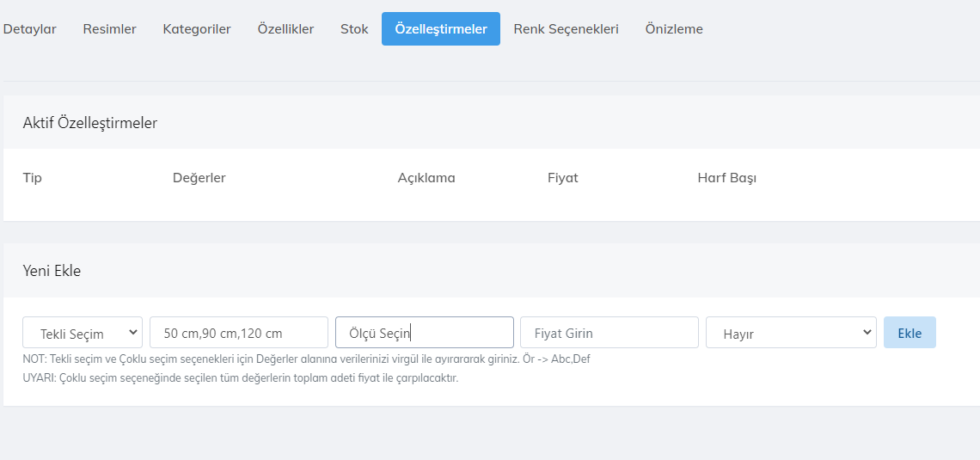Screen dimensions: 980x460
Task: Open the Detaylar tab
Action: pyautogui.click(x=30, y=29)
